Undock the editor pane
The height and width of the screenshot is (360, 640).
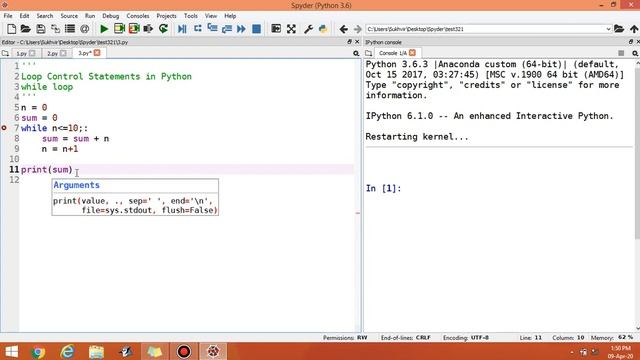coord(349,42)
